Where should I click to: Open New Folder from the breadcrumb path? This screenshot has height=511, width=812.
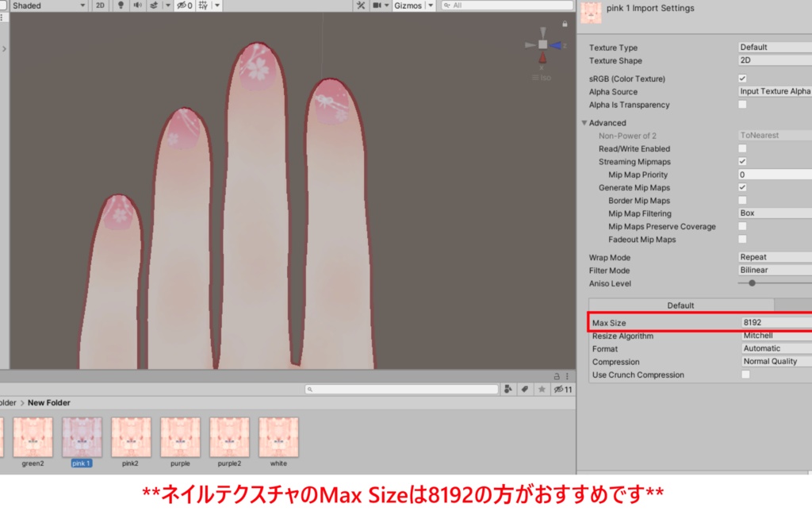[49, 402]
